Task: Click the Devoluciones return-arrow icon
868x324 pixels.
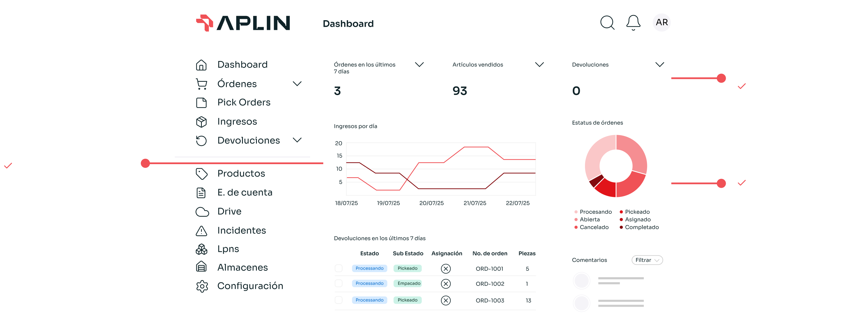Action: pos(201,140)
